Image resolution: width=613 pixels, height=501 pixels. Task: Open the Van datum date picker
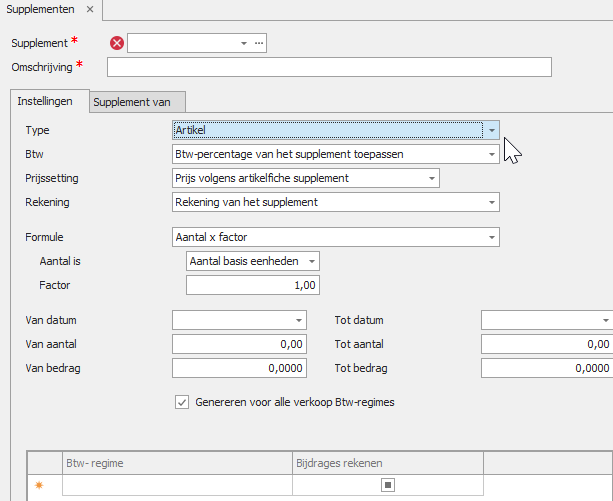pyautogui.click(x=299, y=320)
